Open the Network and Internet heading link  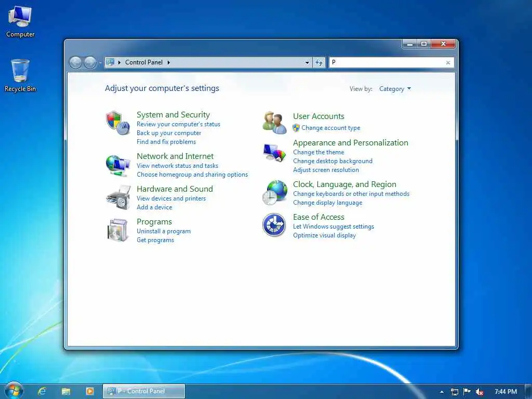point(175,156)
